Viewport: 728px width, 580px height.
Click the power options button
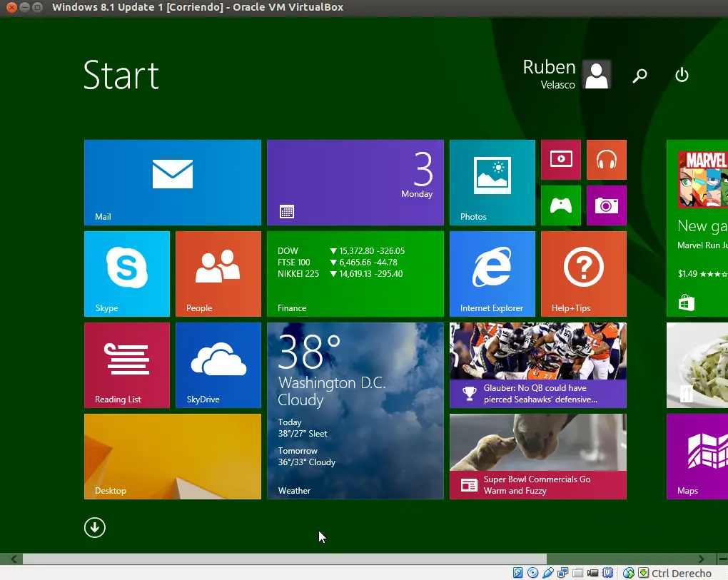(682, 75)
